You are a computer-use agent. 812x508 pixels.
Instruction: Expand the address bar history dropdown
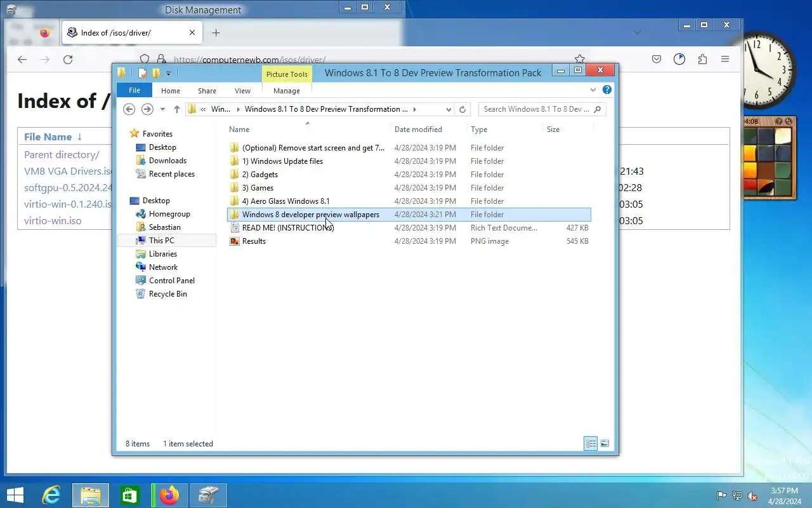point(449,109)
